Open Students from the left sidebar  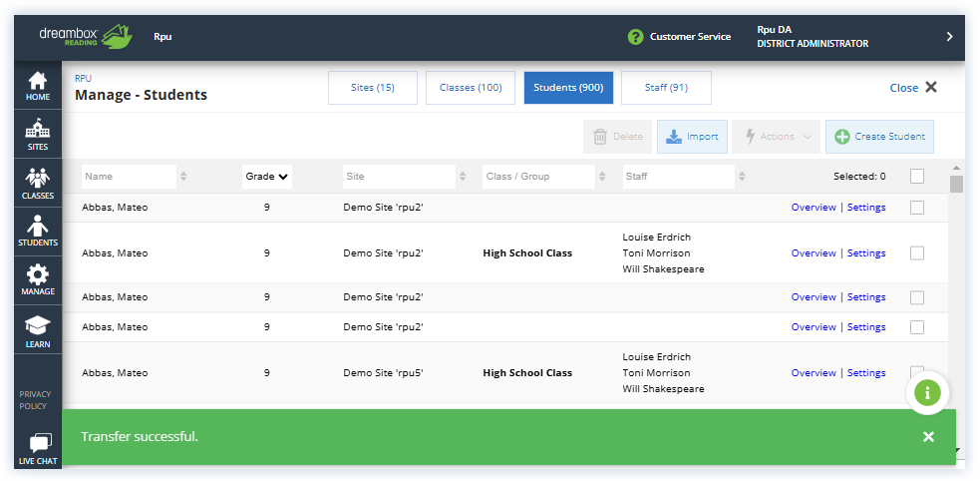pos(38,232)
